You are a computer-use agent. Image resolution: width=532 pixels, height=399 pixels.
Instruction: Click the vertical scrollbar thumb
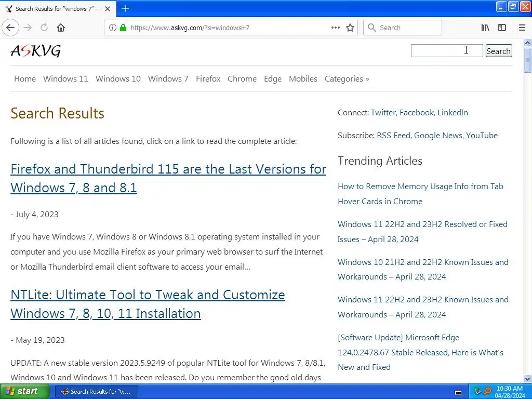pos(528,60)
